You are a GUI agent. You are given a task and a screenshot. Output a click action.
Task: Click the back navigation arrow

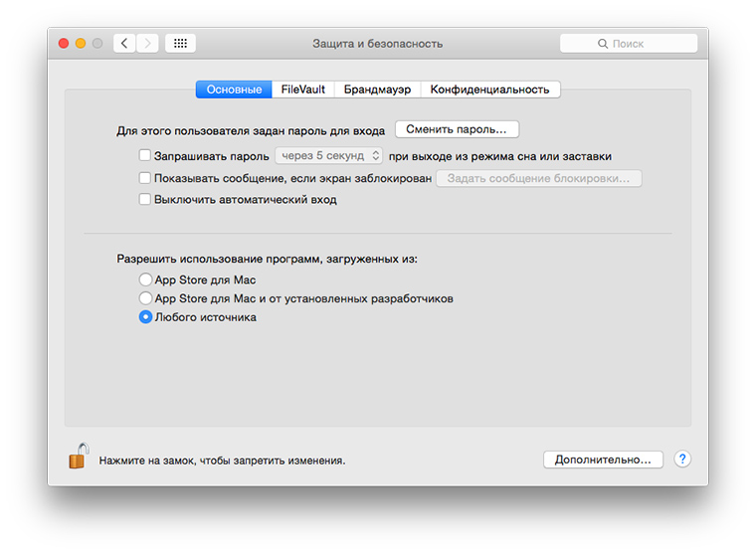124,44
